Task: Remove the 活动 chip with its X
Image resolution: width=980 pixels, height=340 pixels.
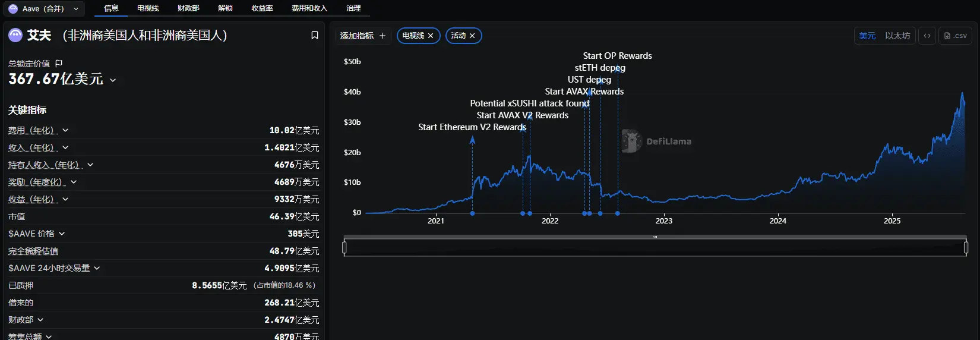Action: click(x=472, y=36)
